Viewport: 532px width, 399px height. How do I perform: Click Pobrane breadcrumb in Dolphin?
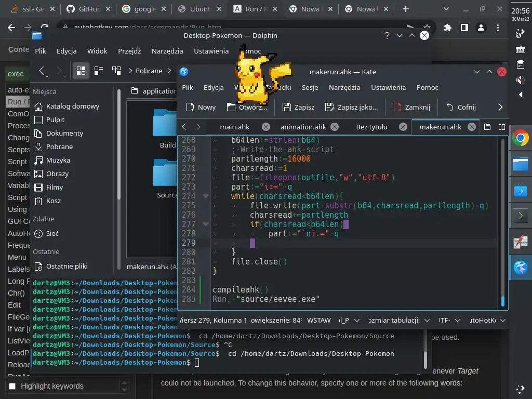(x=149, y=71)
